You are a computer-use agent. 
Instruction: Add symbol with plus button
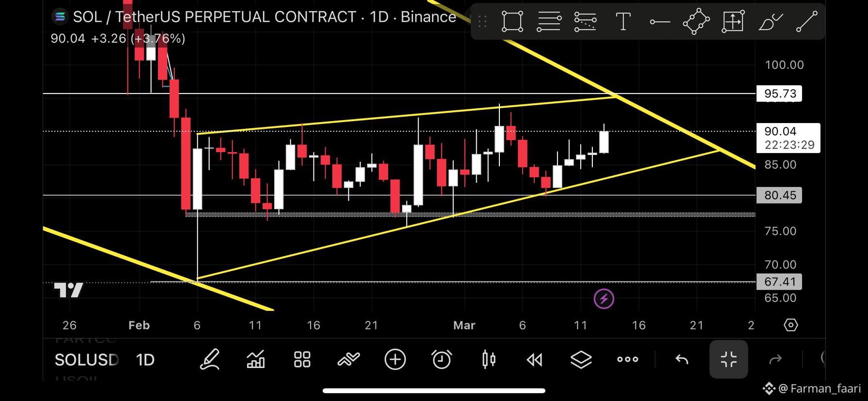[x=395, y=359]
